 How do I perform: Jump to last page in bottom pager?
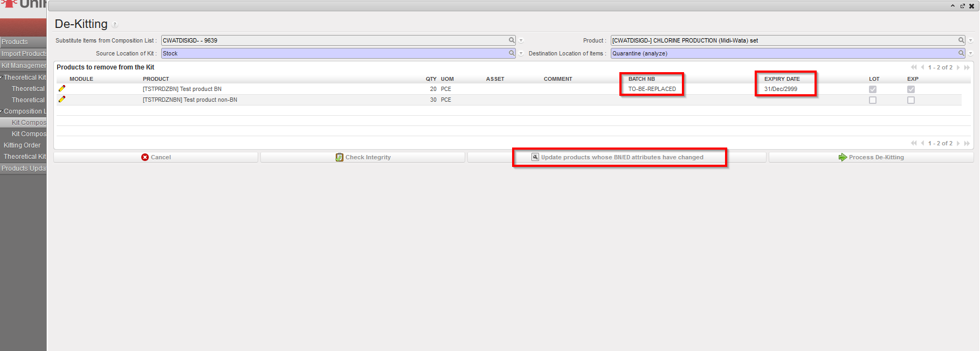pos(967,143)
